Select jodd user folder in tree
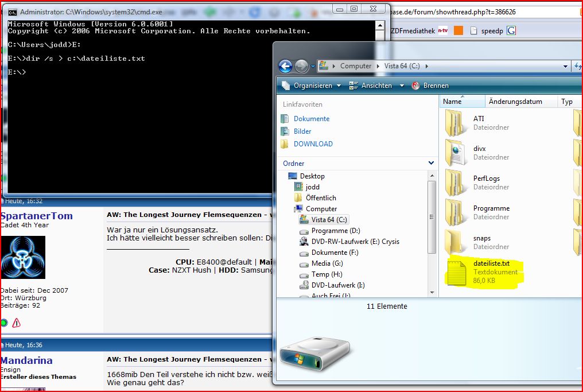Viewport: 583px width, 392px height. point(312,187)
